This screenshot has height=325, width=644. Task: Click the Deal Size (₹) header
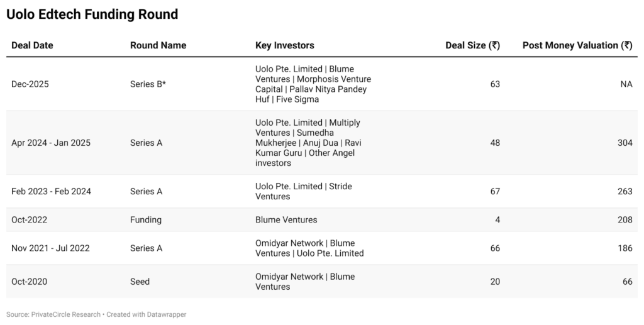click(472, 45)
